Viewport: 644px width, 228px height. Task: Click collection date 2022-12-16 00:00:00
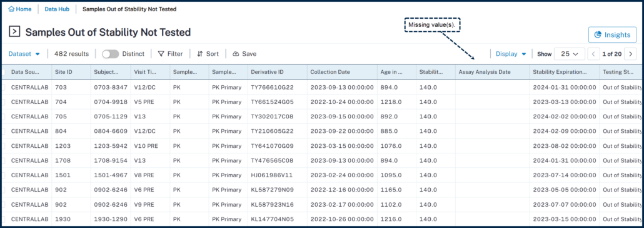[x=342, y=190]
